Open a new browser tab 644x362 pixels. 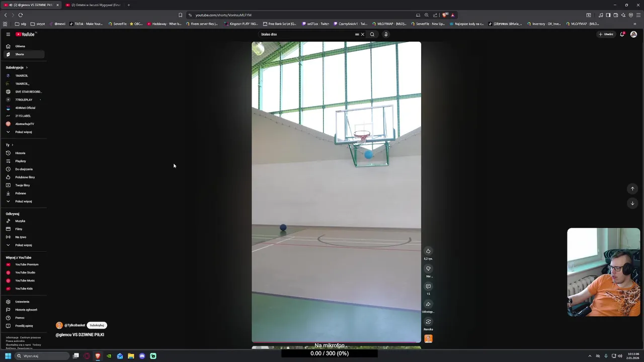coord(128,5)
